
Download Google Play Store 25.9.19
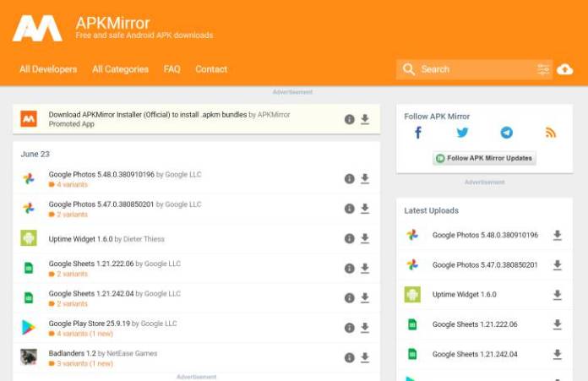tap(365, 328)
